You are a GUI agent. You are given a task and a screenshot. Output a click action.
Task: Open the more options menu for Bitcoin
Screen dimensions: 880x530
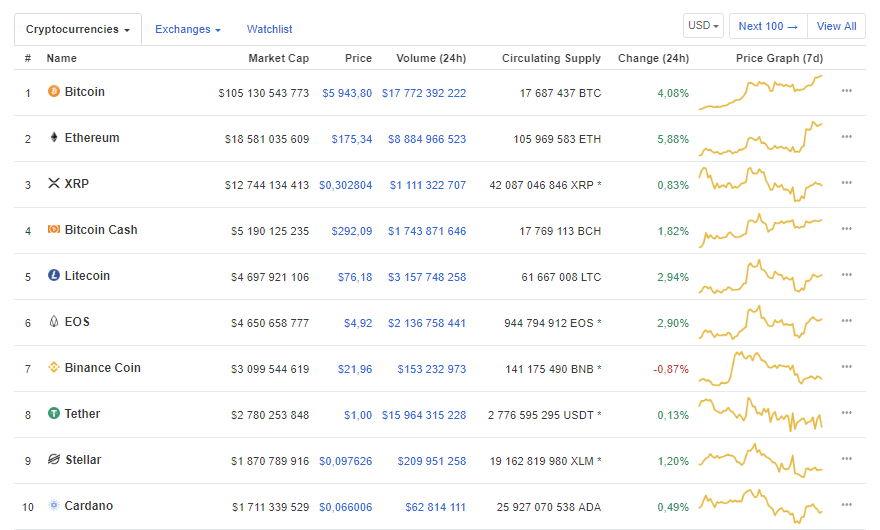847,90
